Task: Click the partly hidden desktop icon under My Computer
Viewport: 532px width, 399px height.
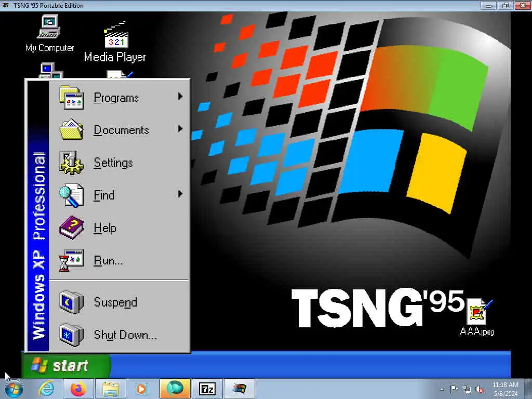Action: tap(50, 70)
